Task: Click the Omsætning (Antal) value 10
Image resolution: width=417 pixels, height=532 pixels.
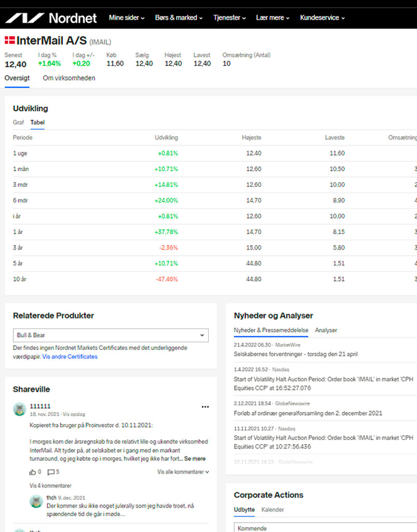Action: point(226,63)
